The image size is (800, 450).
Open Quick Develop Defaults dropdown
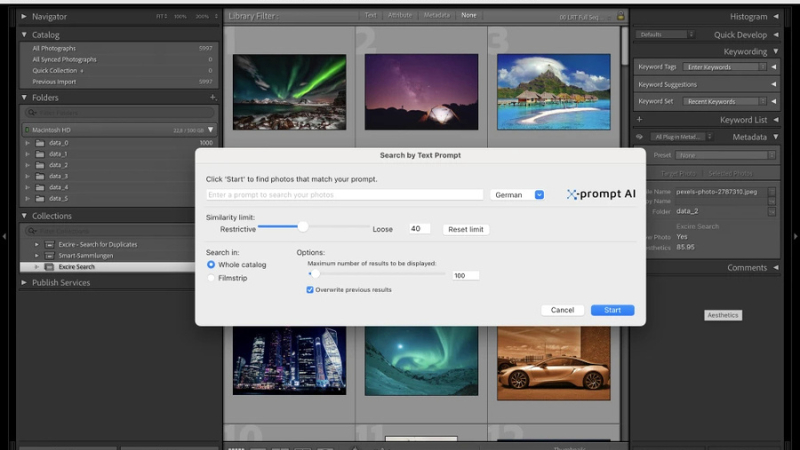665,35
